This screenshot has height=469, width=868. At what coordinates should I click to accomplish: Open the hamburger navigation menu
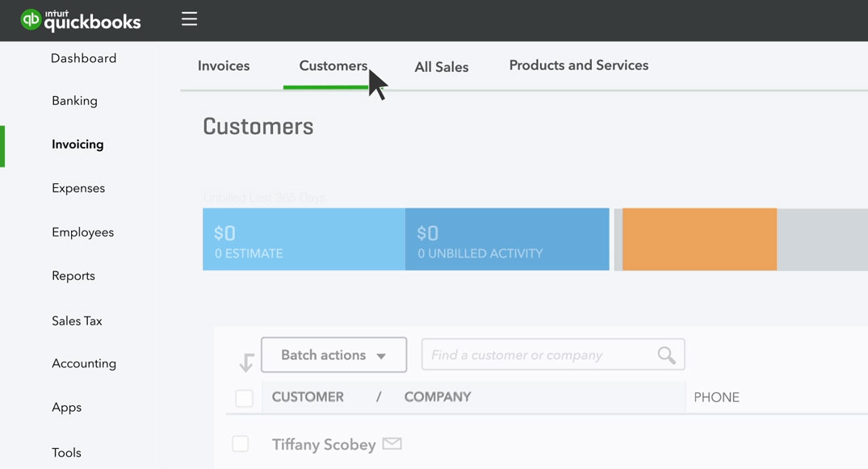(x=189, y=19)
